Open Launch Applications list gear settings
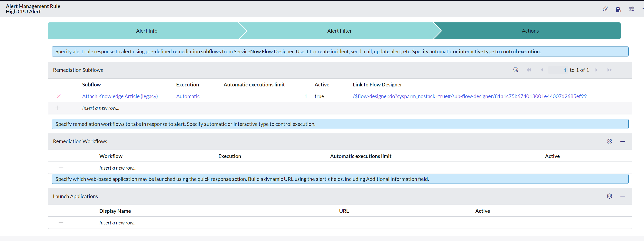The width and height of the screenshot is (644, 241). 609,196
